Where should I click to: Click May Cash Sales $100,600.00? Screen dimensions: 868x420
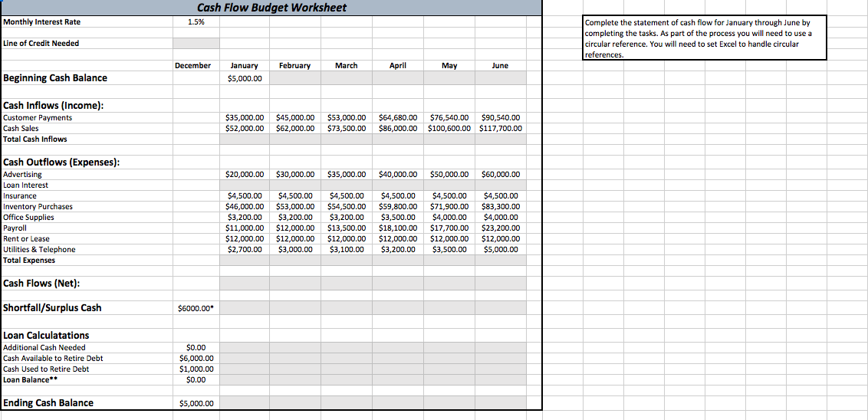(449, 128)
